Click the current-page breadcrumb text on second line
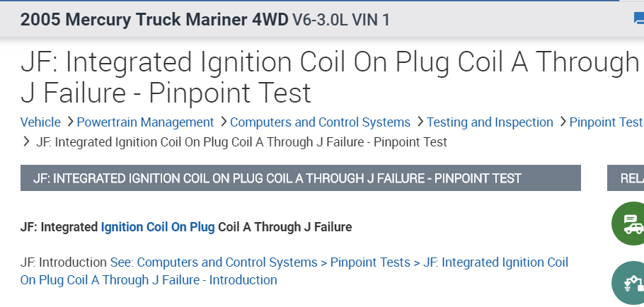The height and width of the screenshot is (307, 644). 241,141
